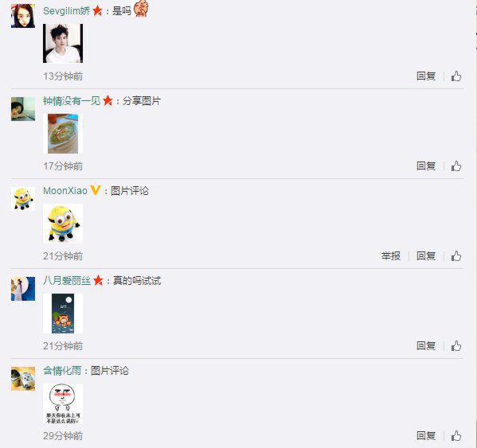Reply to 含情化雨's comment

coord(426,436)
